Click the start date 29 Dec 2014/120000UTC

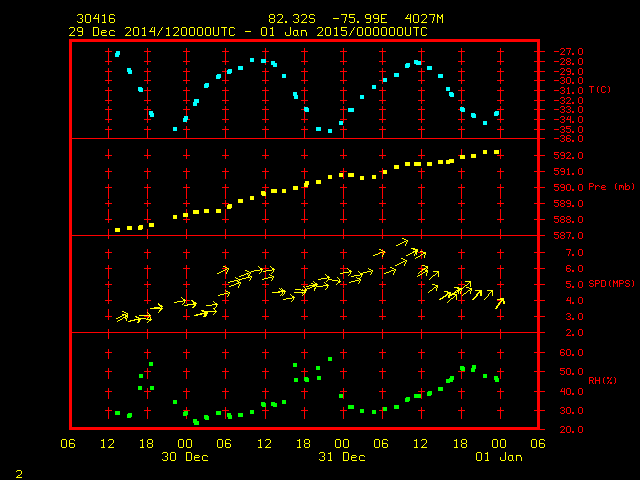tap(152, 32)
